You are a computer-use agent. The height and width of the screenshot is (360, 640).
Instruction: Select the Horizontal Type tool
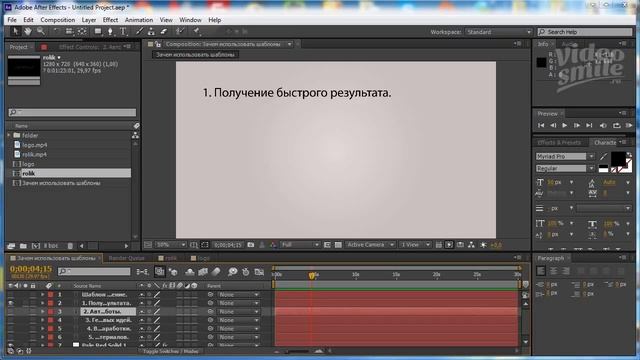123,31
